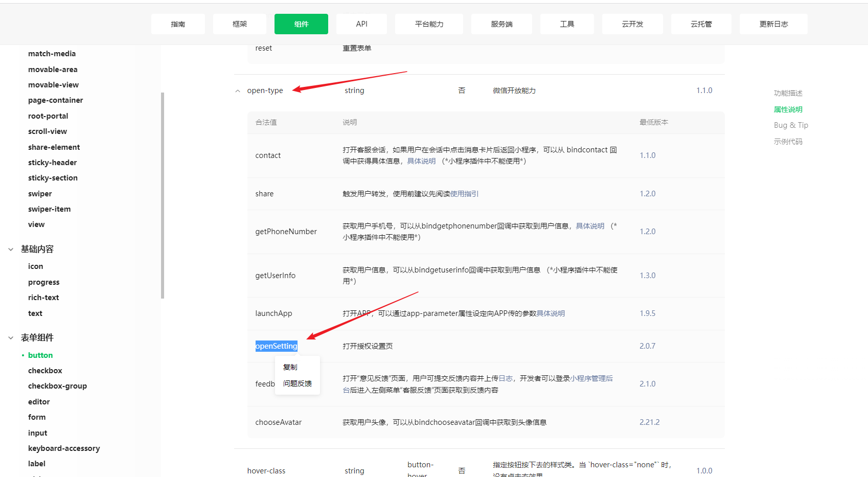Click version 1.3.0 for getUserInfo
Viewport: 868px width, 477px height.
647,276
